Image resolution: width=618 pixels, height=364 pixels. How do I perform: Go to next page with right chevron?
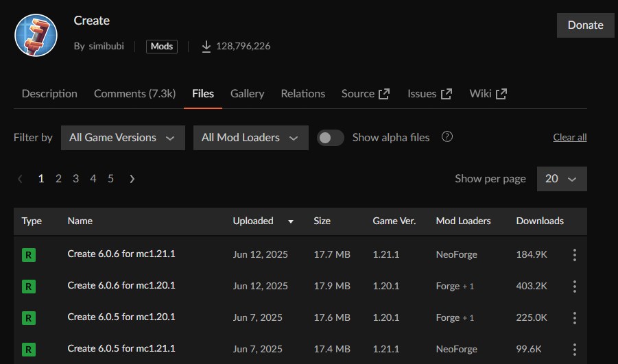coord(132,179)
